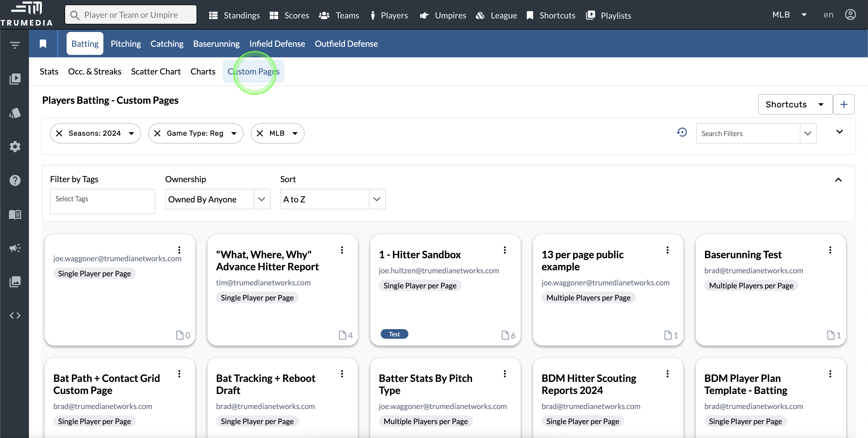Open three-dot menu on 1 - Hitter Sandbox
This screenshot has height=438, width=868.
click(505, 250)
